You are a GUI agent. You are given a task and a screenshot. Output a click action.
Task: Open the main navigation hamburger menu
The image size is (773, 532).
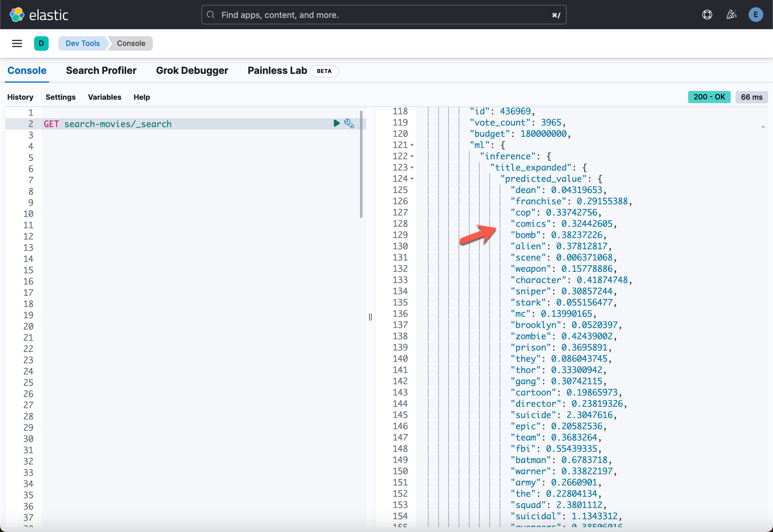click(x=17, y=43)
